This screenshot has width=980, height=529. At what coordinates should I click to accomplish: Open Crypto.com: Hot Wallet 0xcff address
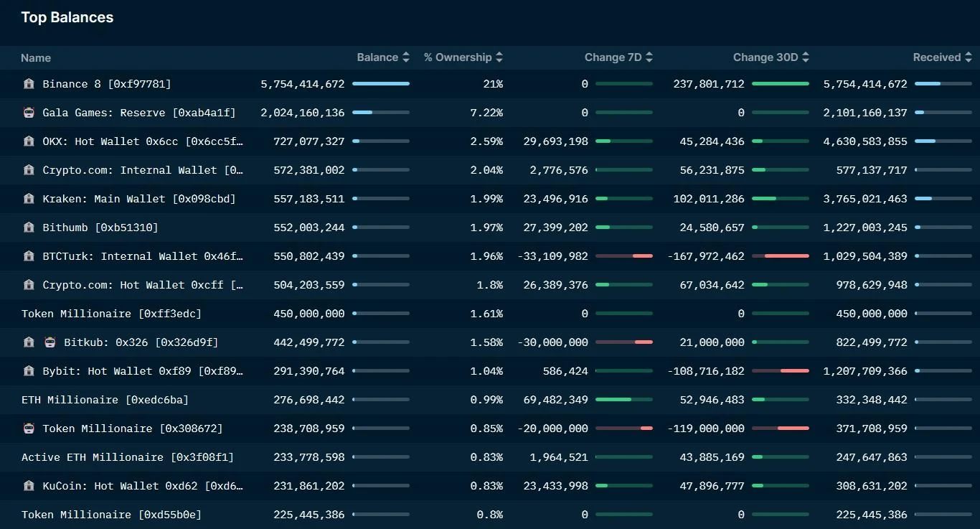[143, 285]
